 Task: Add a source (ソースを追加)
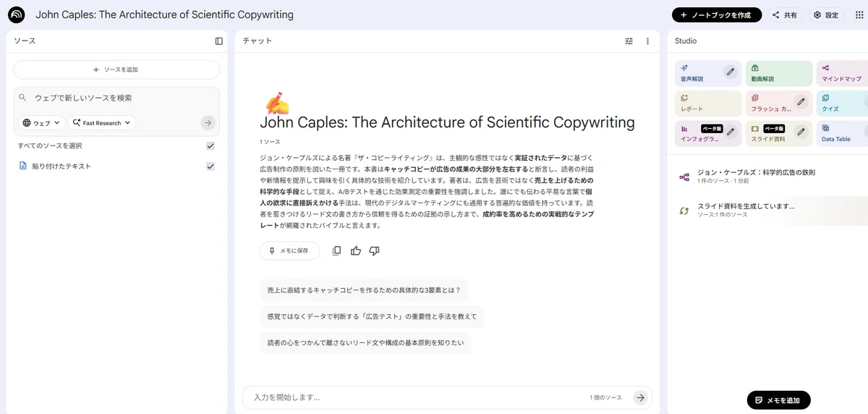116,69
